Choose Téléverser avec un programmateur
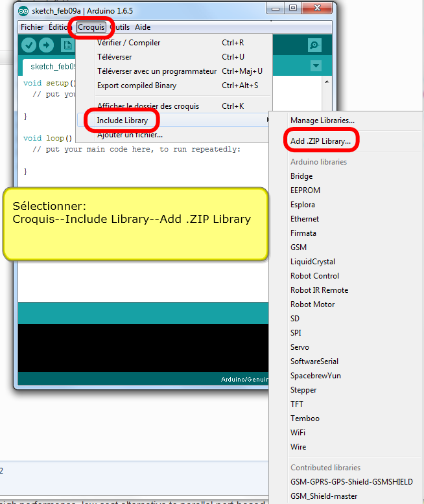This screenshot has height=504, width=424. click(174, 71)
